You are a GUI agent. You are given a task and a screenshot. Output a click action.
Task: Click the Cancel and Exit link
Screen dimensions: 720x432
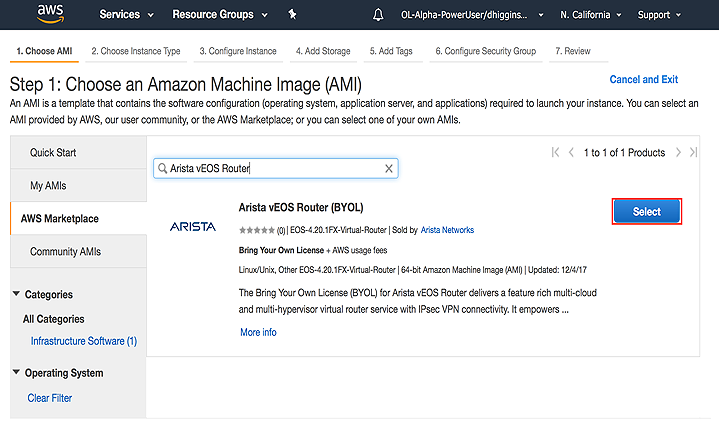tap(643, 79)
